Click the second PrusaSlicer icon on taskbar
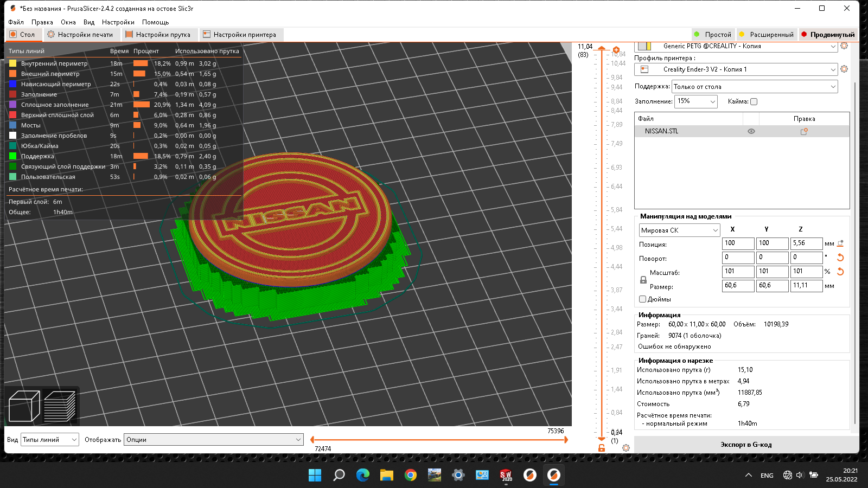The height and width of the screenshot is (488, 868). pyautogui.click(x=530, y=475)
